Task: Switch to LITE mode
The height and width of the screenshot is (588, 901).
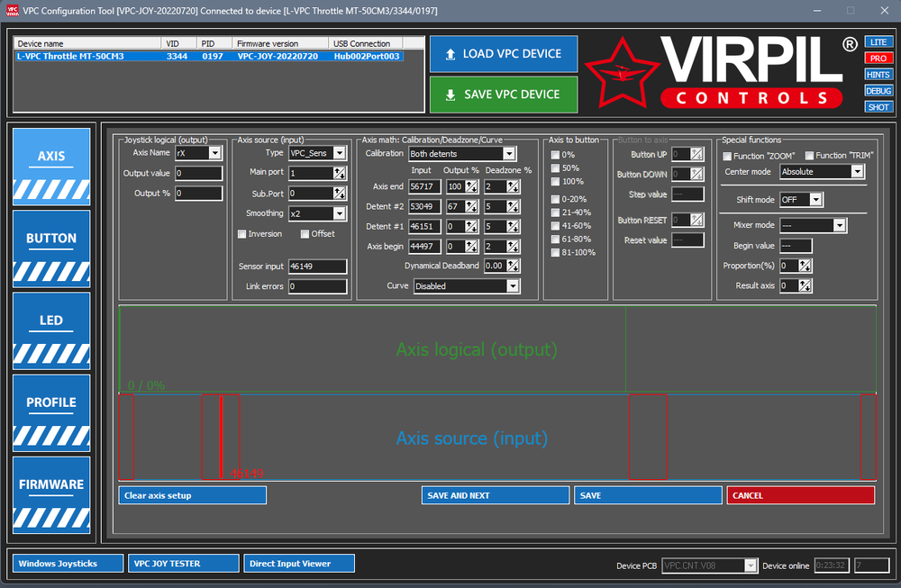Action: tap(878, 42)
